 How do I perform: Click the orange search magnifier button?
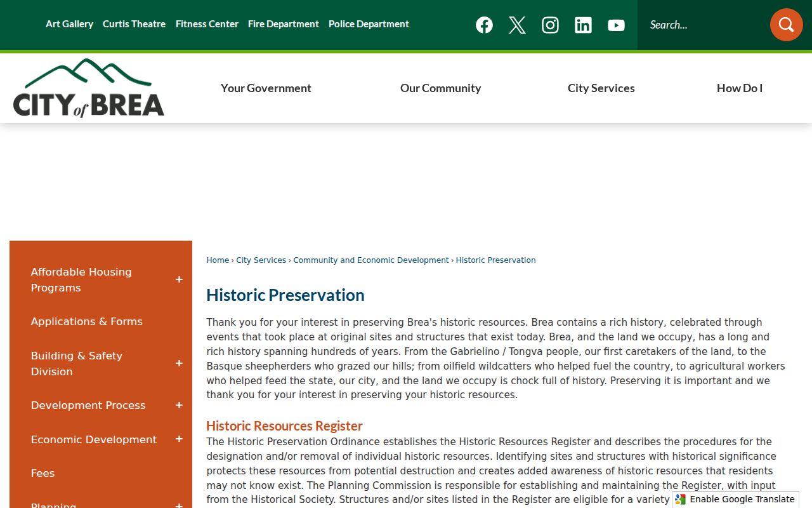787,25
